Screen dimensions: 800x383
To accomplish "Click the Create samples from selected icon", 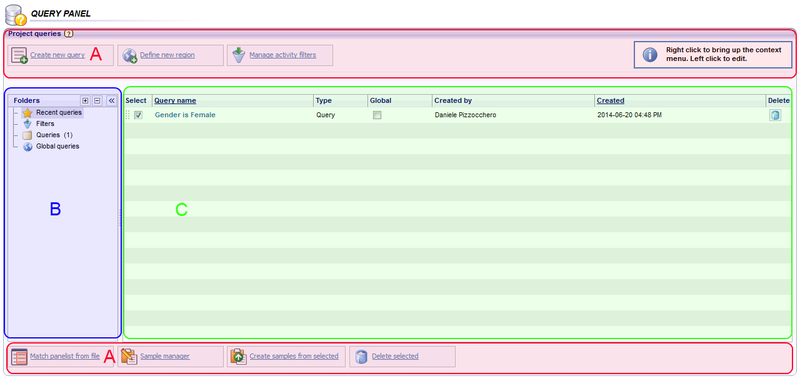I will [239, 356].
